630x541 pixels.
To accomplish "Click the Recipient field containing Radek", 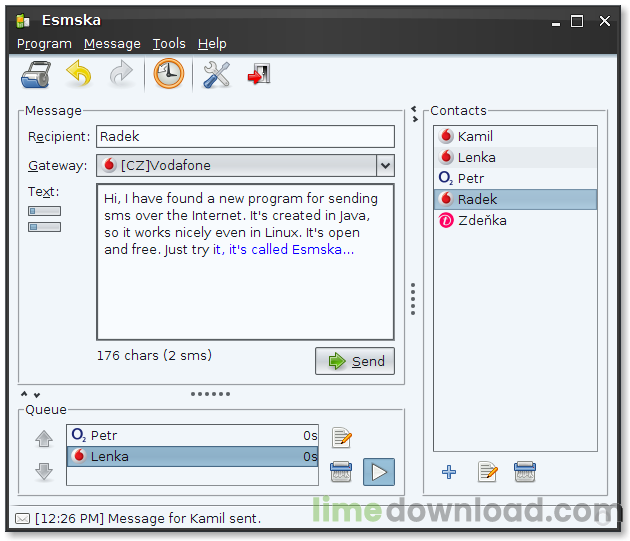I will [x=245, y=137].
